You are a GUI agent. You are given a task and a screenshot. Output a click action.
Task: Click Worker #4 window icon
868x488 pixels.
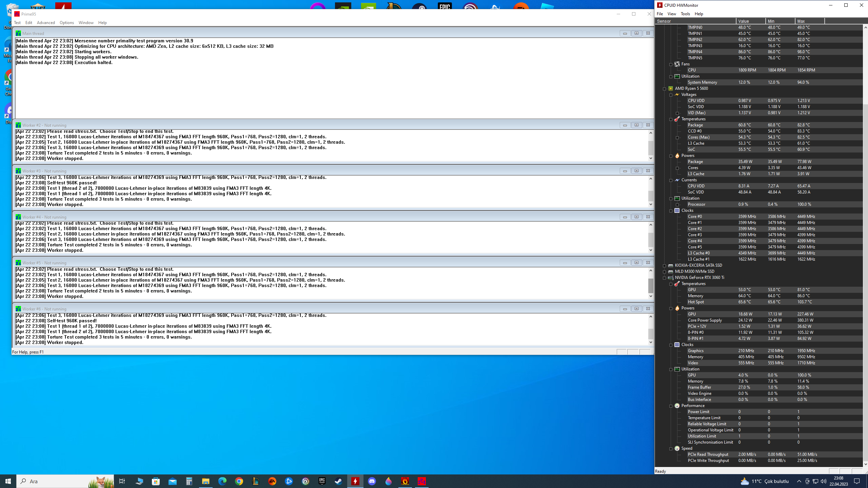[x=18, y=217]
